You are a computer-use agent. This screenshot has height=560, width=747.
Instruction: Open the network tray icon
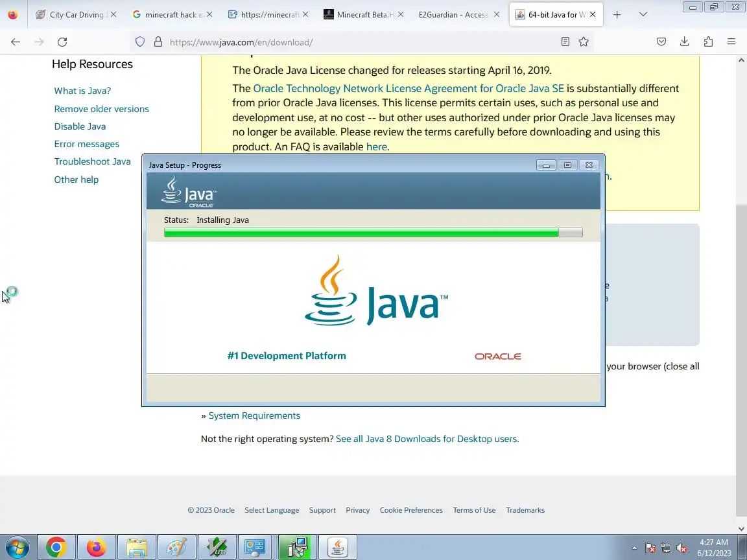click(x=666, y=548)
